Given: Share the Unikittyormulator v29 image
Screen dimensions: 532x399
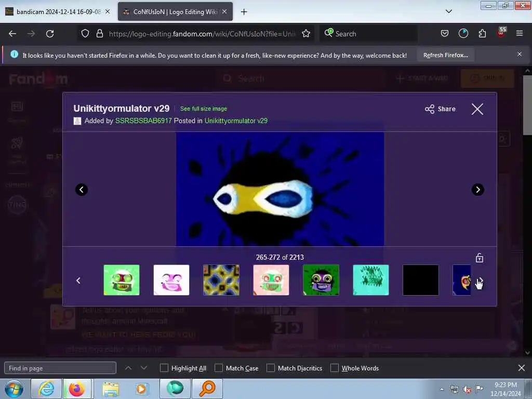Looking at the screenshot, I should 440,109.
